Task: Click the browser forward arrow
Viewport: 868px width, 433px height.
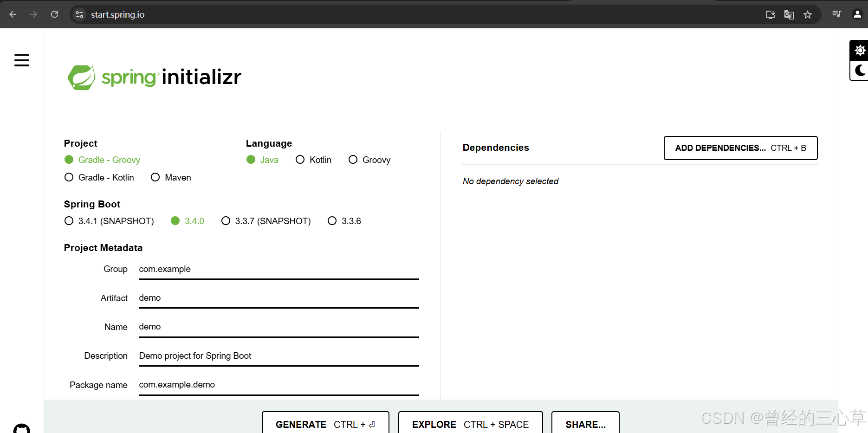Action: [x=33, y=14]
